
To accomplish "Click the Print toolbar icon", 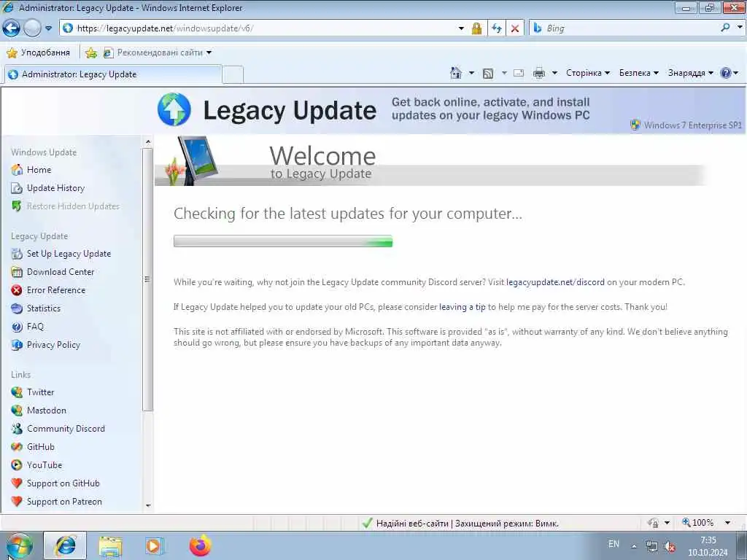I will tap(539, 74).
